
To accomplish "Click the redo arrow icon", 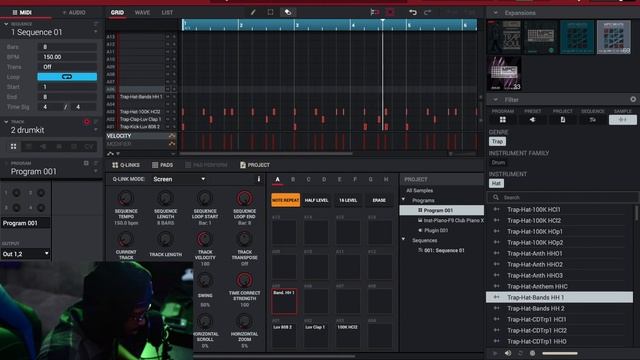I will [427, 12].
